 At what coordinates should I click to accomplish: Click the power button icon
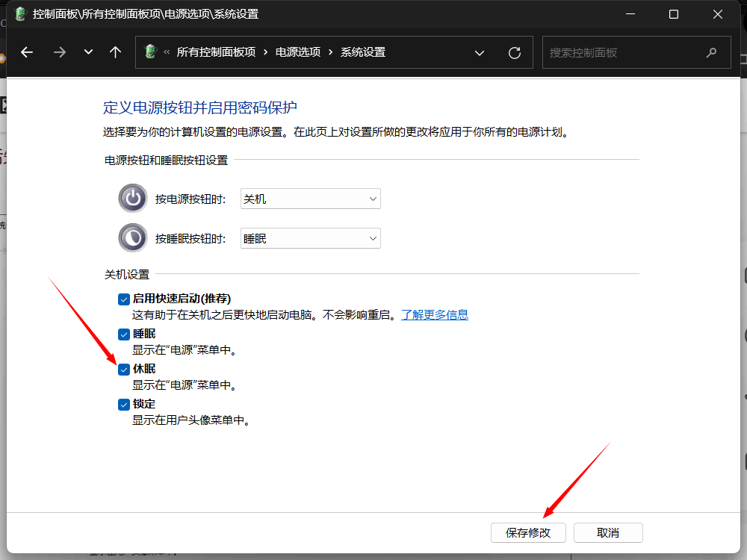(x=133, y=199)
